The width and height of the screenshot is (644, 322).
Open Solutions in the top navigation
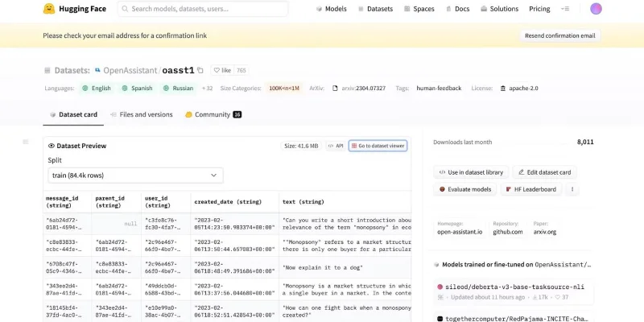499,9
